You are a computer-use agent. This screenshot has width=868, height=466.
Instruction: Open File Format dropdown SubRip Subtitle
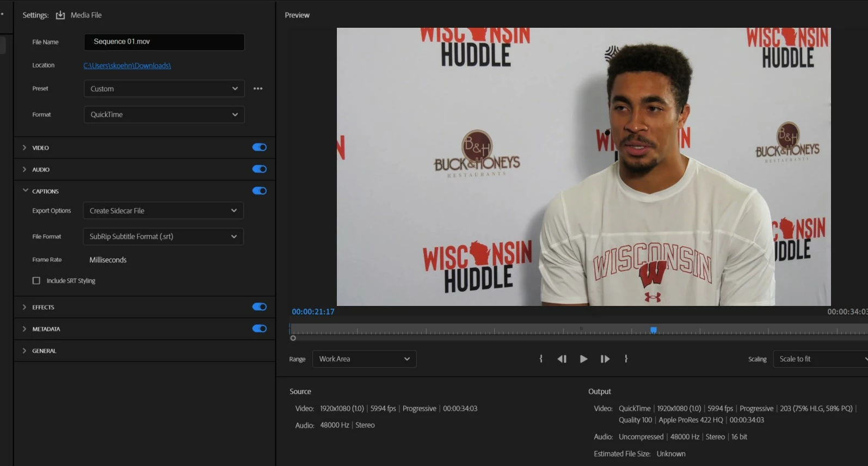click(x=163, y=236)
